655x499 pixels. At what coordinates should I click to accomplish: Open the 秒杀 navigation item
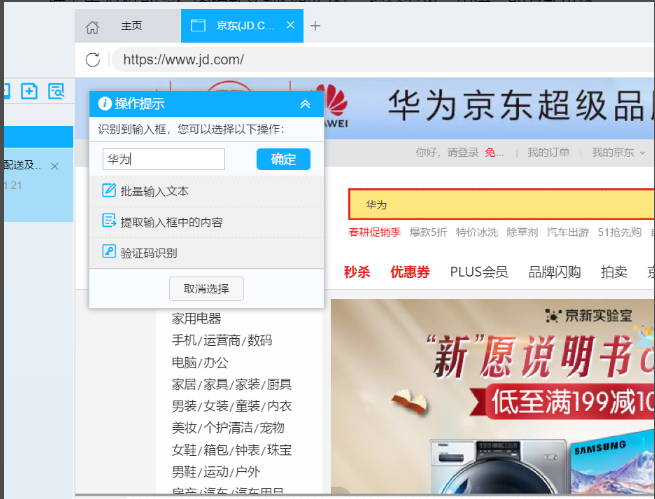357,272
